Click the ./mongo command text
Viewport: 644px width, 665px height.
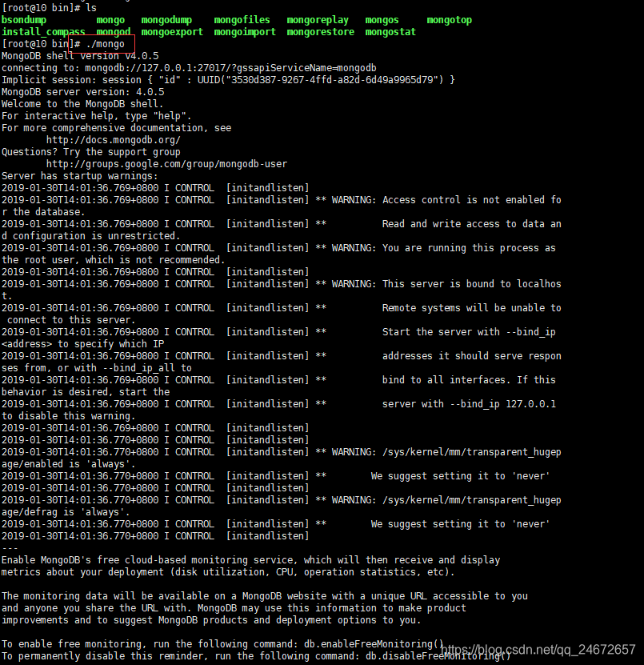tap(105, 44)
